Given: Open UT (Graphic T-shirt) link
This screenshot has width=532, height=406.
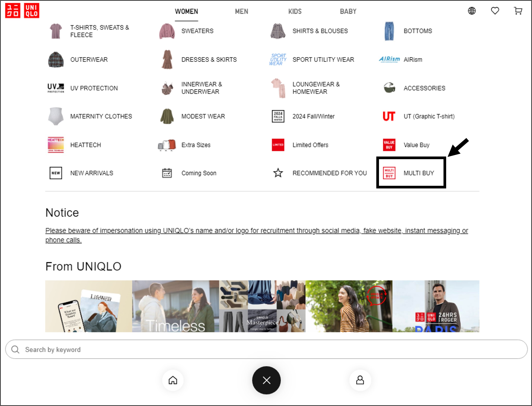Looking at the screenshot, I should (x=429, y=117).
